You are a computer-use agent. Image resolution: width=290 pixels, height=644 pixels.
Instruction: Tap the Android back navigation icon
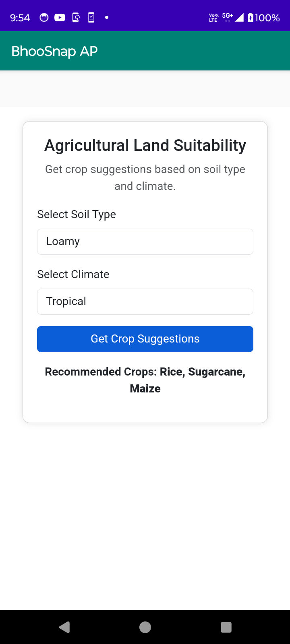[x=64, y=627]
